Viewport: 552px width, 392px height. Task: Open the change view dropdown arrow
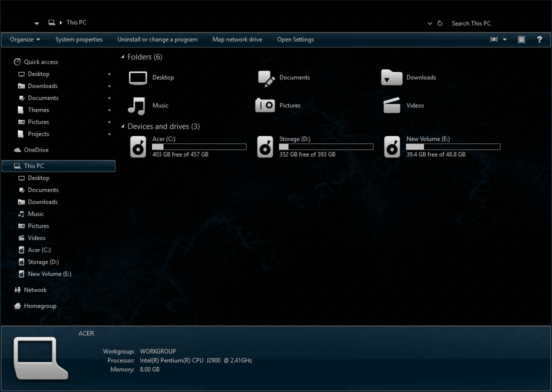pos(504,39)
